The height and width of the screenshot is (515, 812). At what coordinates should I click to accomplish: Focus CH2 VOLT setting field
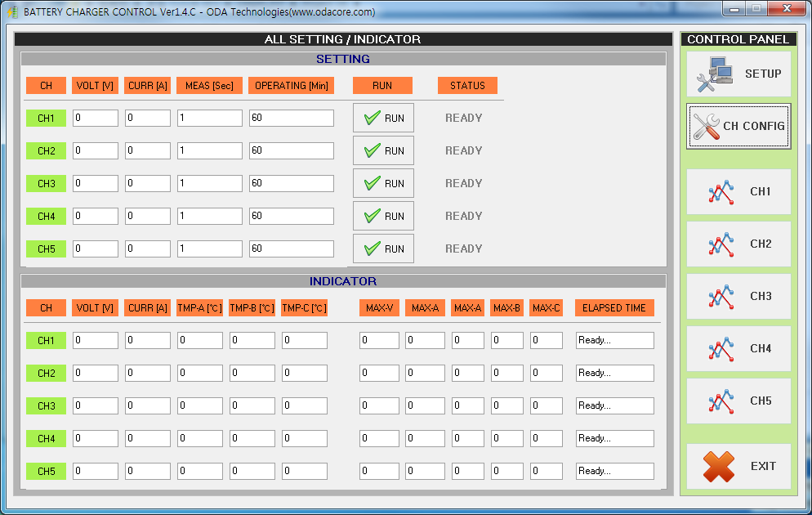pyautogui.click(x=96, y=150)
